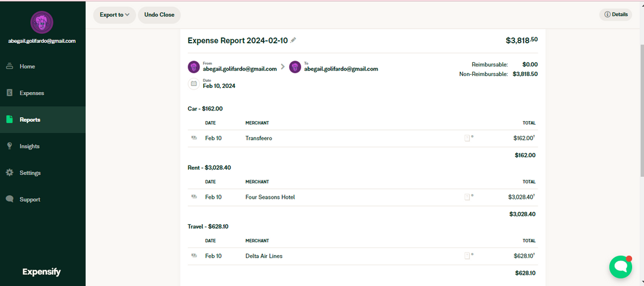Image resolution: width=644 pixels, height=286 pixels.
Task: Edit report title with pencil icon
Action: (x=293, y=40)
